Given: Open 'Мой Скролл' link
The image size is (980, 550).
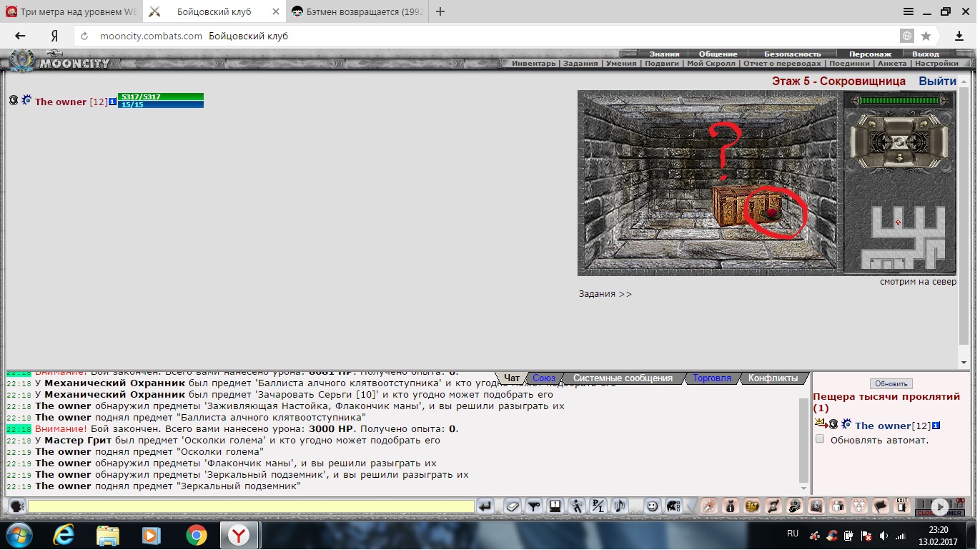Looking at the screenshot, I should point(711,64).
